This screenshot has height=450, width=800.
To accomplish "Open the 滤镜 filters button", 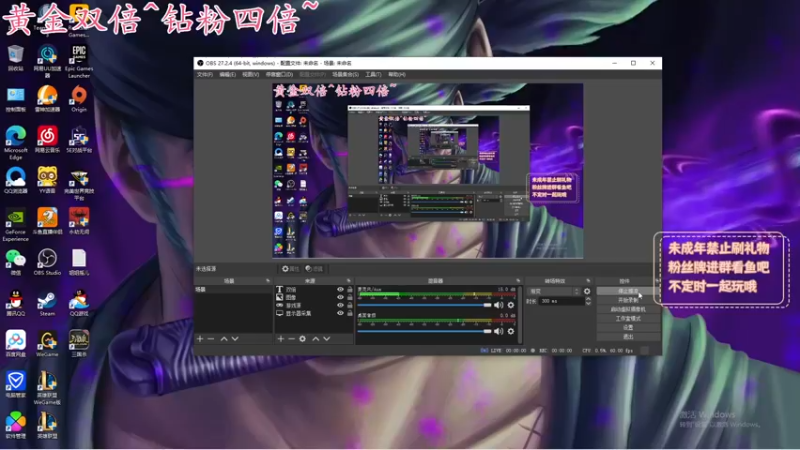I will tap(314, 268).
